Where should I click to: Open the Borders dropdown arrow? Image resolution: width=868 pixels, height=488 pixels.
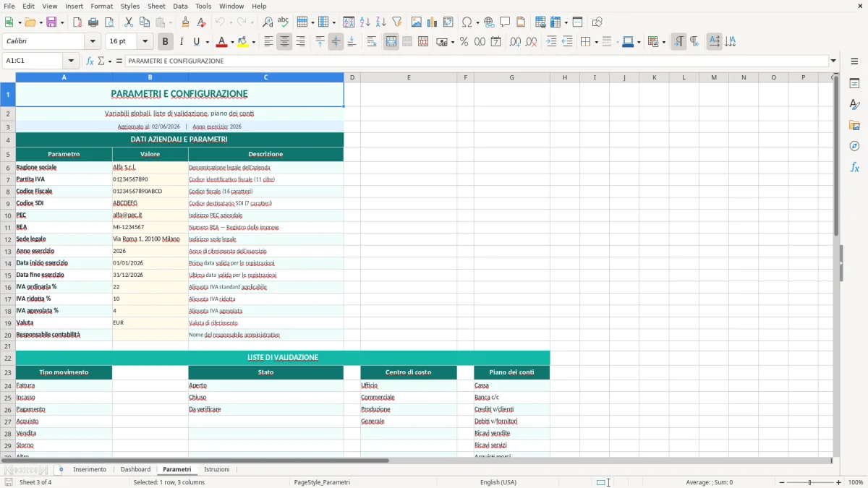click(596, 42)
